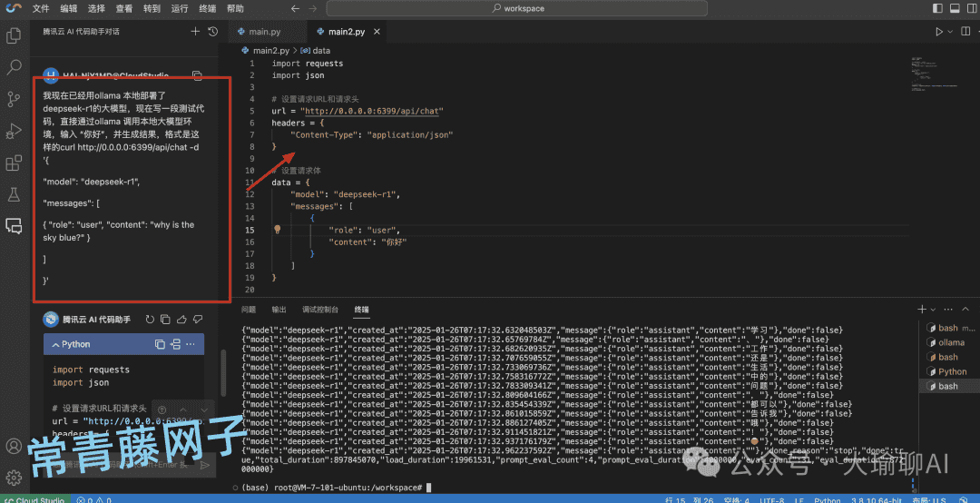Switch to the 输出 panel tab
This screenshot has width=980, height=503.
[279, 309]
